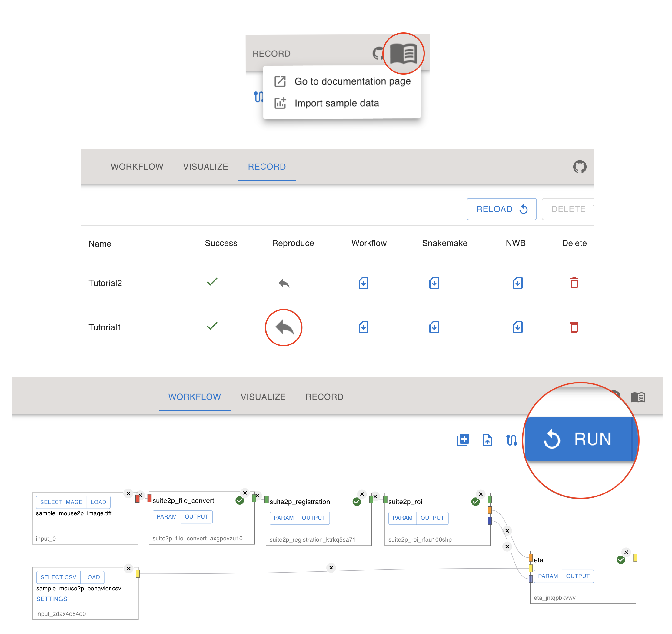
Task: Remove the image input node with its X
Action: (x=128, y=494)
